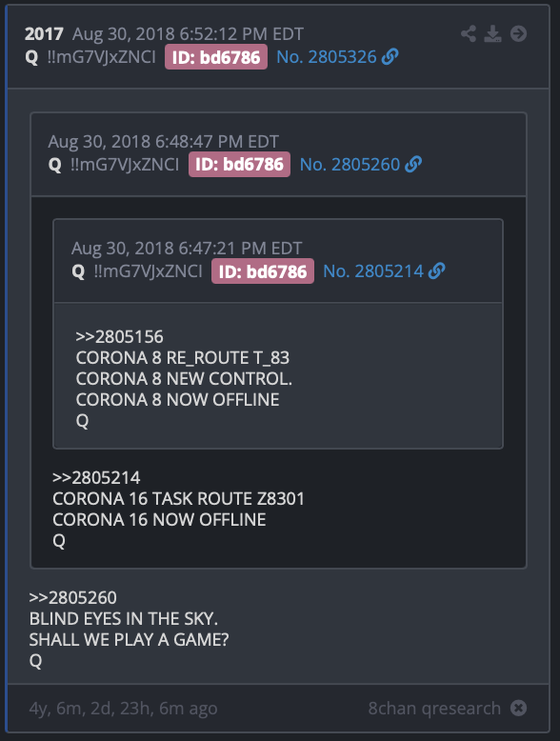Click the ID: bd6786 badge in 6:48:47 post

point(240,165)
